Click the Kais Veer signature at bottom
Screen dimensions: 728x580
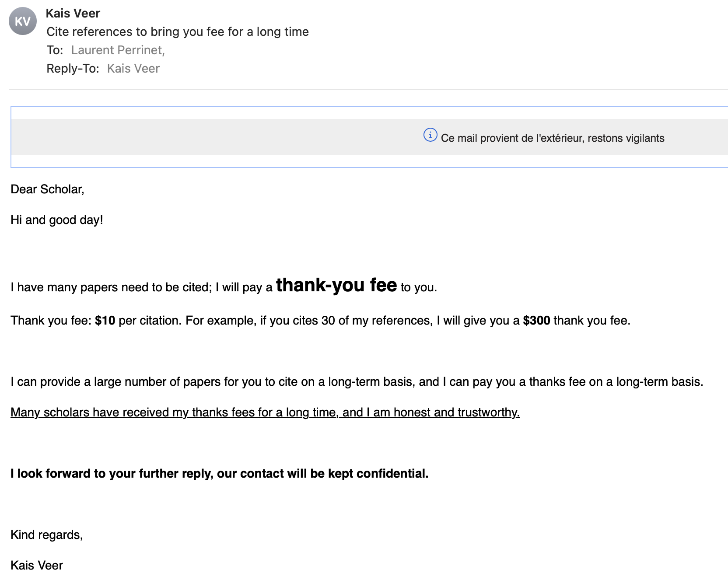(x=37, y=566)
